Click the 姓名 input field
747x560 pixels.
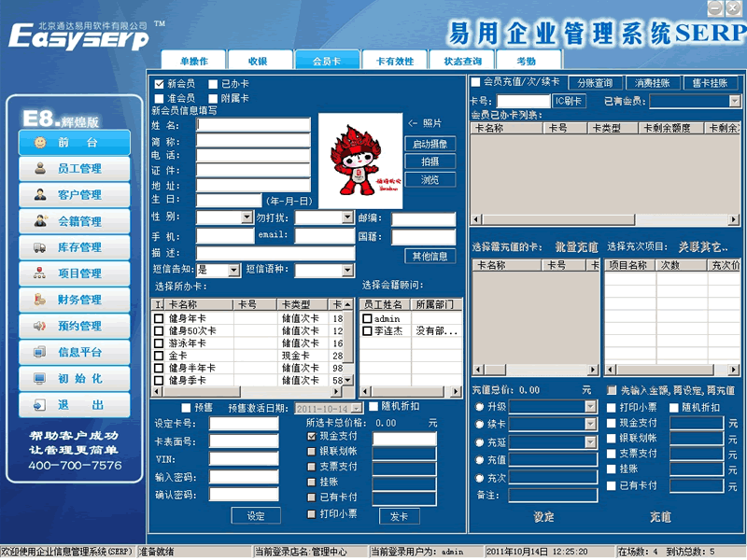click(x=253, y=125)
